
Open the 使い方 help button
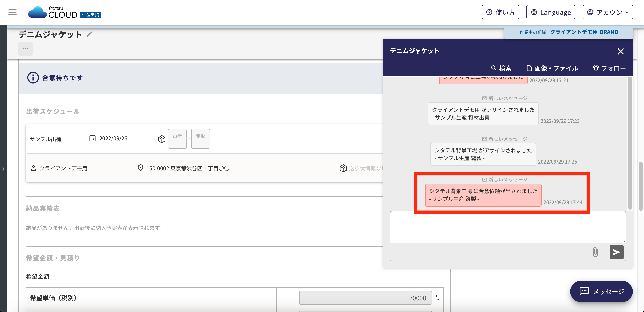[500, 12]
